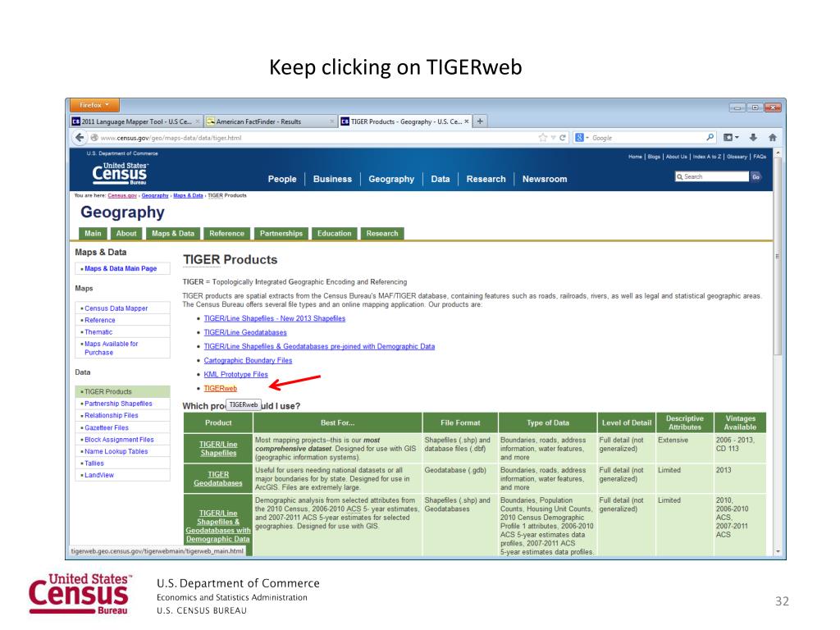The width and height of the screenshot is (840, 630).
Task: Open the Data navigation menu
Action: point(441,179)
